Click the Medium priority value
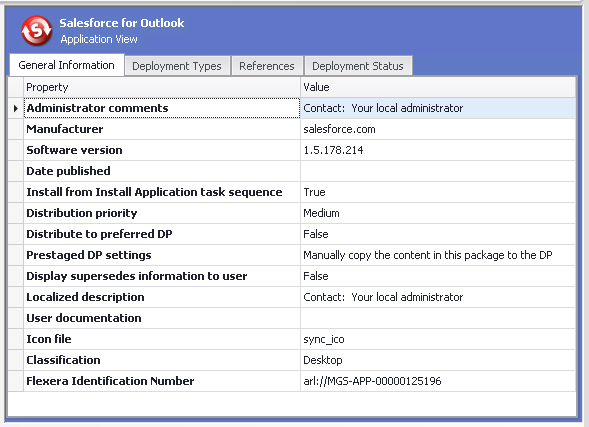 tap(438, 213)
